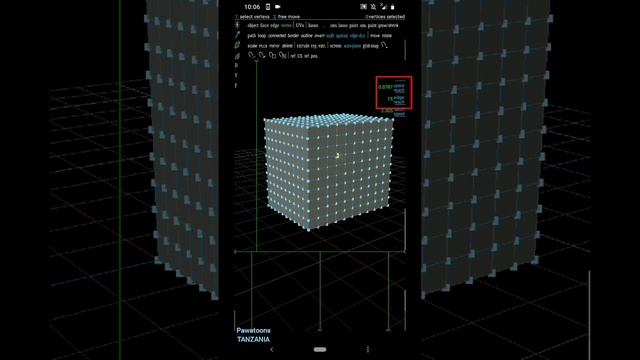
Task: Tap the fourth icon before ref. CS
Action: (x=283, y=55)
